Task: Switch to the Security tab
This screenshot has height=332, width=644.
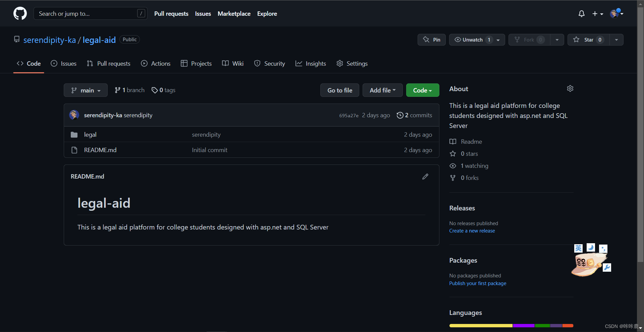Action: pos(270,63)
